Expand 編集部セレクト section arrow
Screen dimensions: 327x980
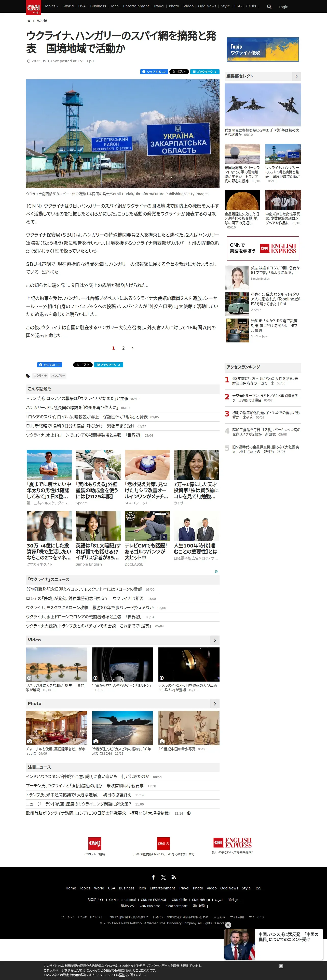tap(296, 77)
